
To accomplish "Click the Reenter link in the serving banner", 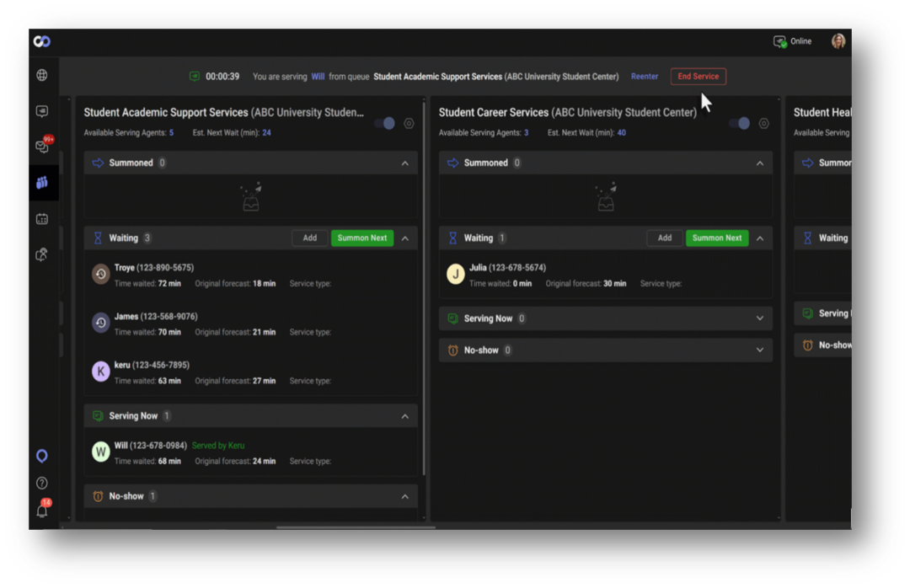I will pyautogui.click(x=644, y=76).
